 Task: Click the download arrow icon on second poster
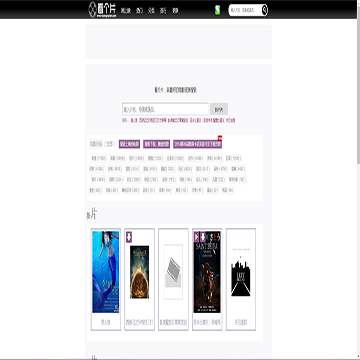[x=129, y=237]
